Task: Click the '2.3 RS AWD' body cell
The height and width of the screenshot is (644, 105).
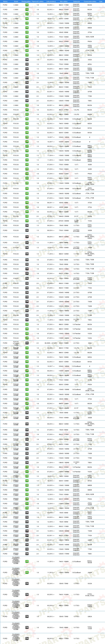Action: point(76,221)
